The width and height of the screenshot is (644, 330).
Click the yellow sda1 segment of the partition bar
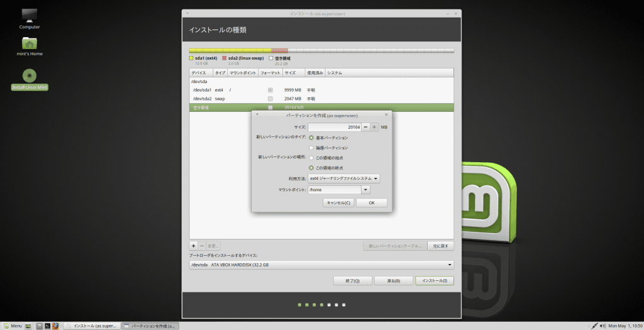point(230,50)
